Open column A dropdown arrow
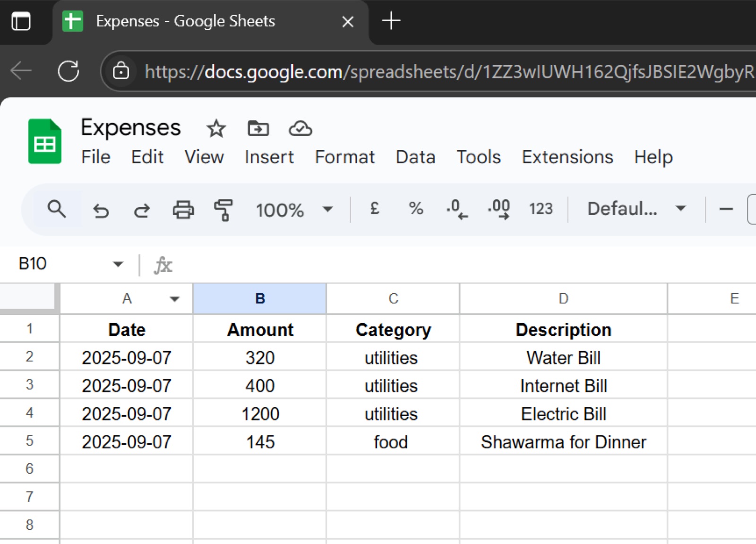Screen dimensions: 756x544 tap(175, 299)
